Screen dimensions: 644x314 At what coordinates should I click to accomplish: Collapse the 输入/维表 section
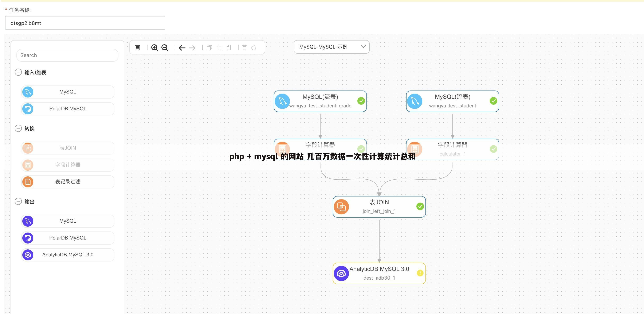tap(18, 72)
